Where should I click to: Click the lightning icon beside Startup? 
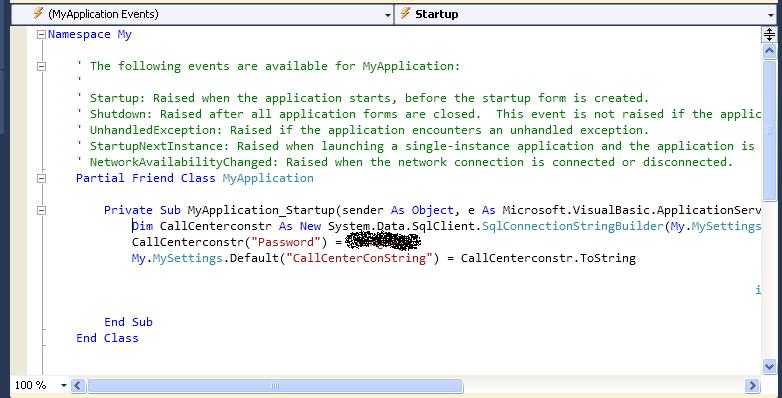pos(405,13)
